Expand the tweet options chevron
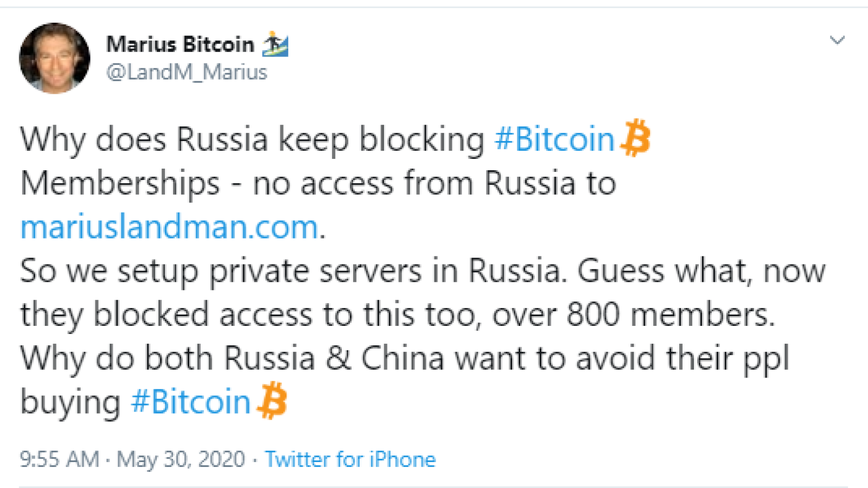This screenshot has height=488, width=868. click(838, 40)
